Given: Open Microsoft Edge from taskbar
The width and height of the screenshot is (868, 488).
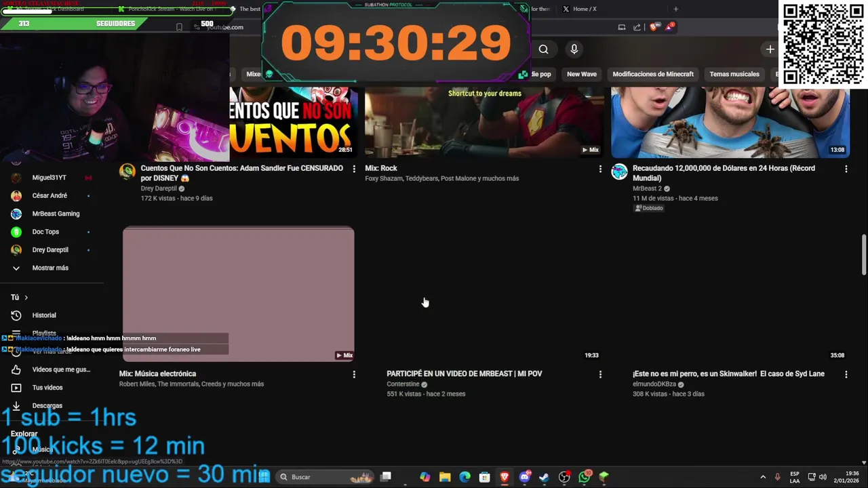Looking at the screenshot, I should point(465,477).
